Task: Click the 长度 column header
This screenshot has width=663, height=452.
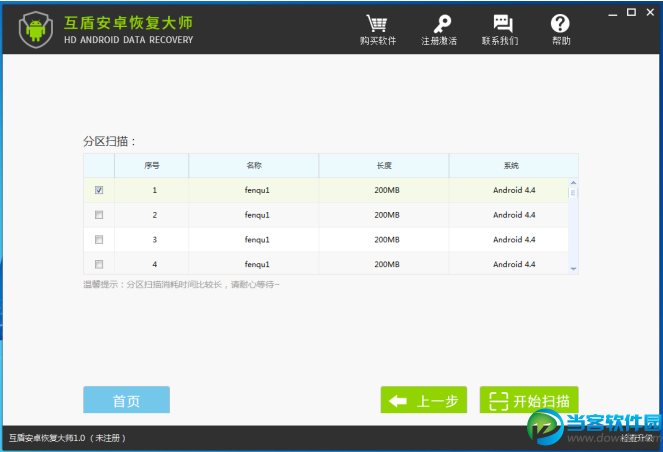Action: 384,165
